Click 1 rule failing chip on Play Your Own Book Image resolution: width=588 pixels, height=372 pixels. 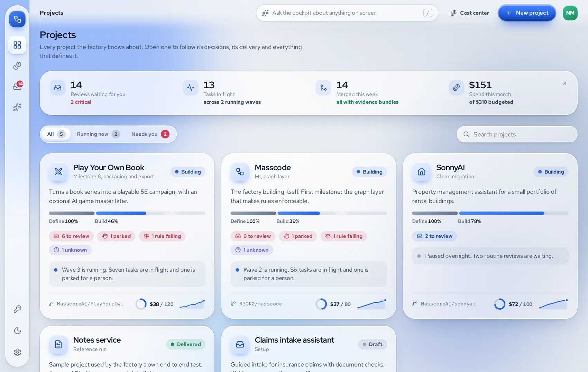point(162,236)
